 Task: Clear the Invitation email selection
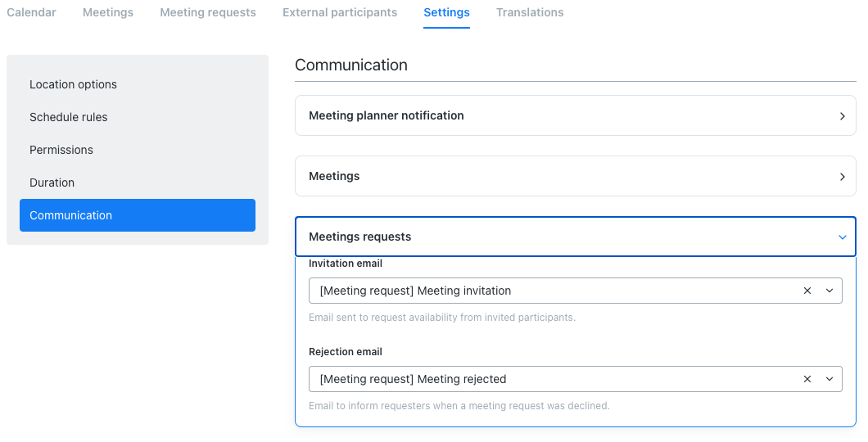click(807, 291)
